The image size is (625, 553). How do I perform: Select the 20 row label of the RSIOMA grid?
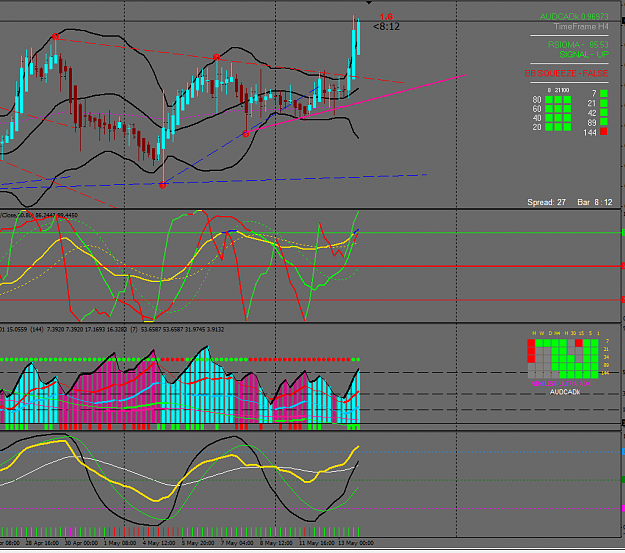(537, 127)
